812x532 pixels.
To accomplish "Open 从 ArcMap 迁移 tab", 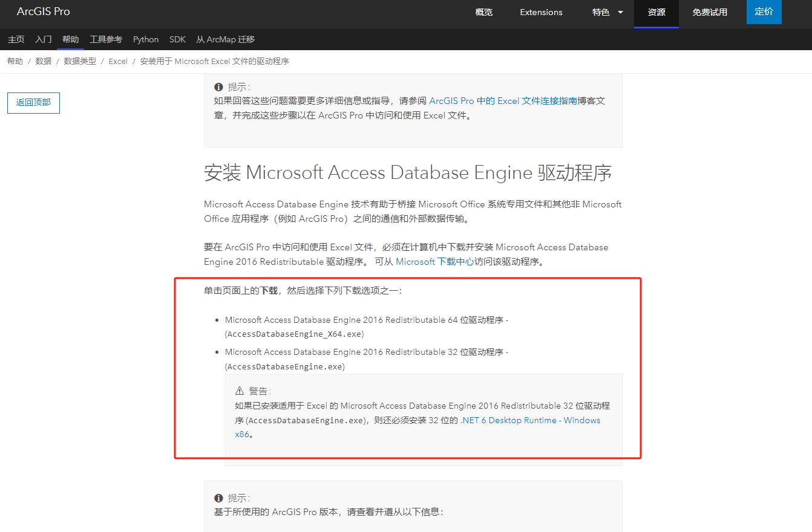I will 225,39.
